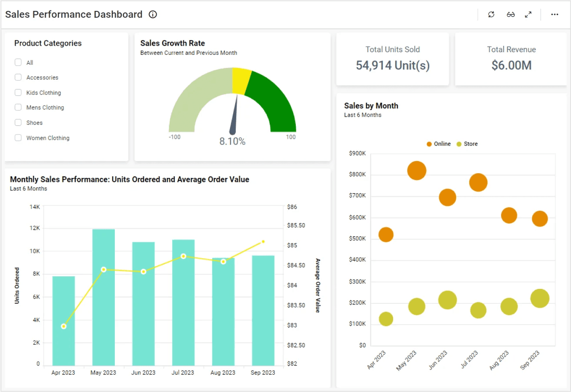Click the 8.10% growth rate value
Screen dimensions: 571x392
tap(232, 141)
